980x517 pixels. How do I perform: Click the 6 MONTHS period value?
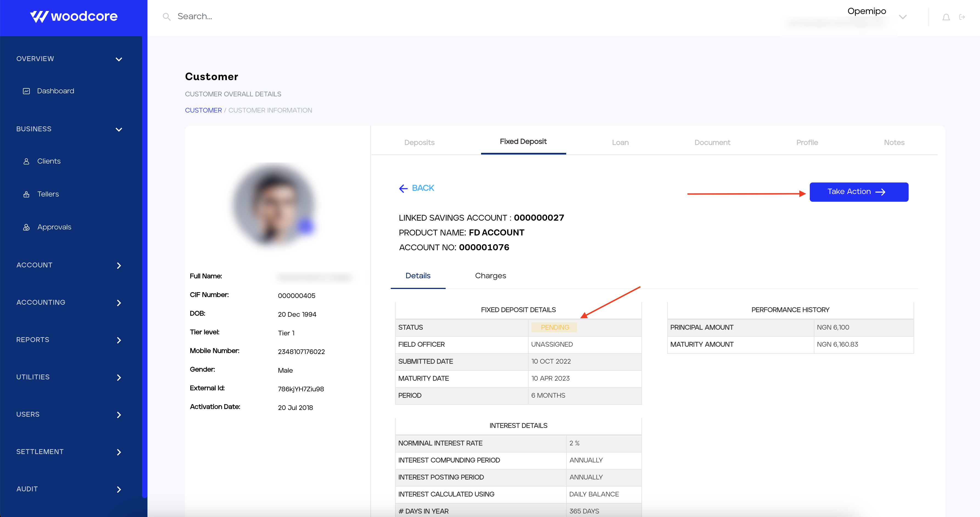tap(548, 395)
